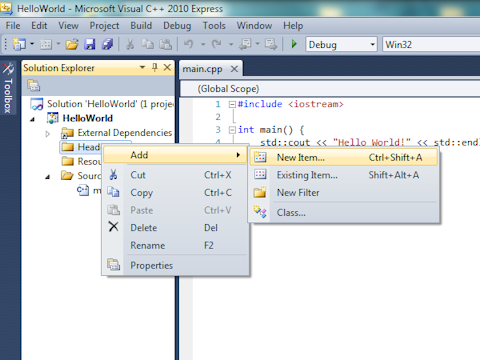Open the Navigate Backward dropdown arrow
Viewport: 480px width, 360px height.
click(x=257, y=44)
